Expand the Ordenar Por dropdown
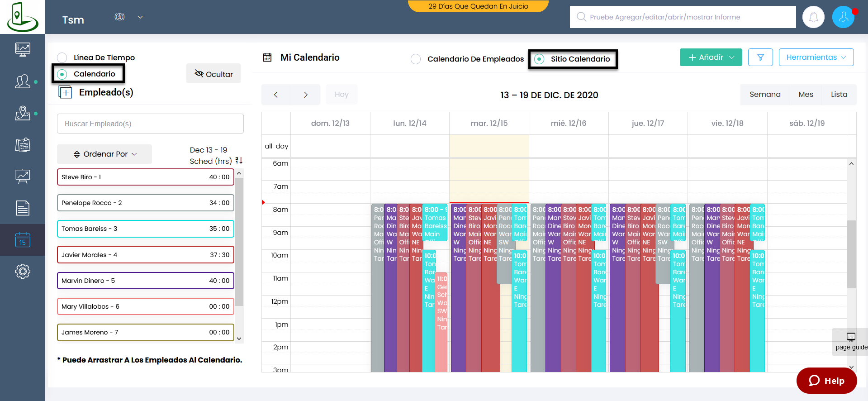Image resolution: width=868 pixels, height=401 pixels. (x=104, y=154)
